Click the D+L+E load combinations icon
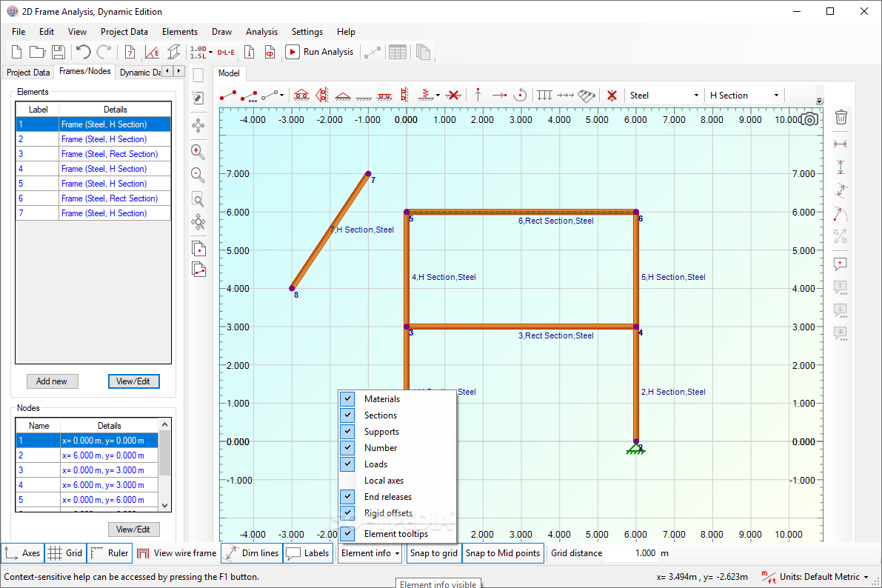 226,53
